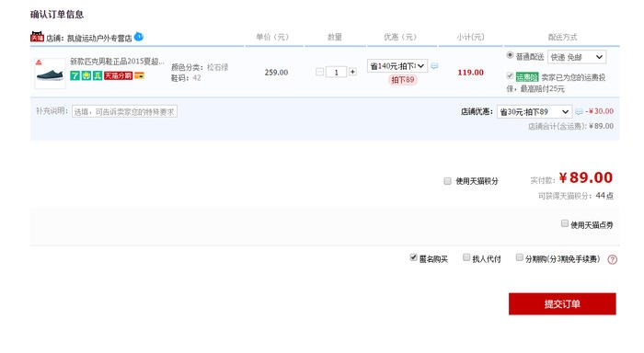Image resolution: width=644 pixels, height=353 pixels.
Task: Increase the quantity with the plus button
Action: [352, 72]
